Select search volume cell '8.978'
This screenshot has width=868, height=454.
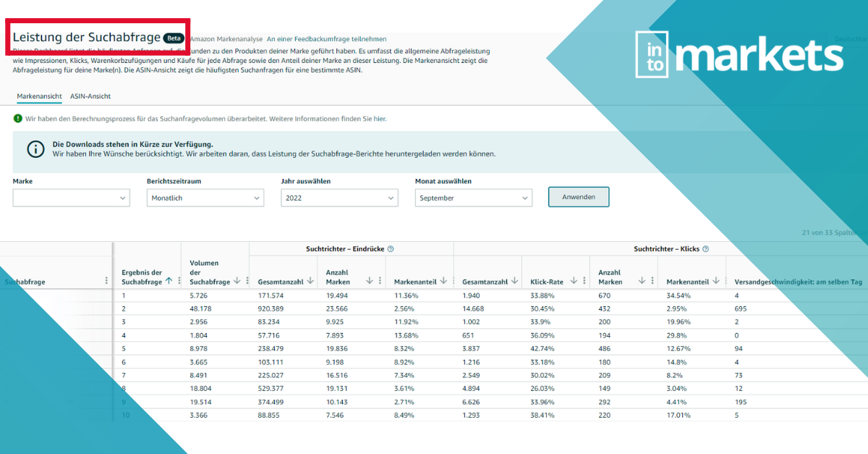click(200, 348)
